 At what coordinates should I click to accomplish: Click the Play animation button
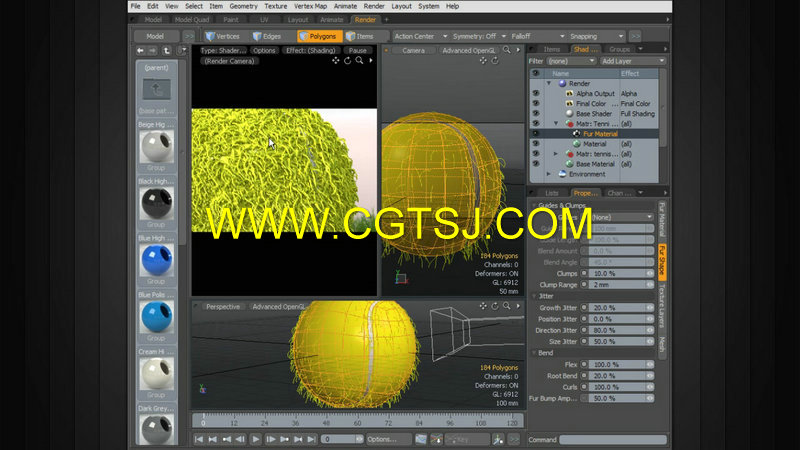coord(256,439)
